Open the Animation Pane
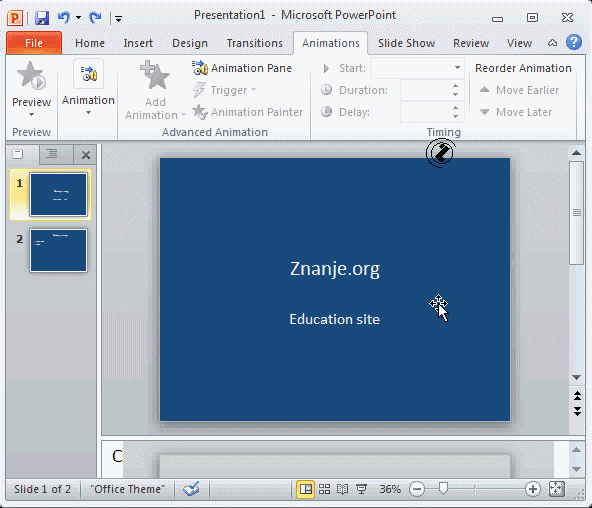This screenshot has height=508, width=592. point(242,68)
